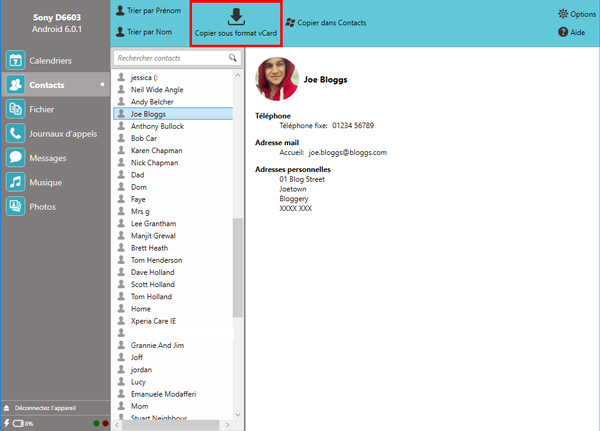This screenshot has width=600, height=431.
Task: Open the Musique note icon
Action: point(16,182)
